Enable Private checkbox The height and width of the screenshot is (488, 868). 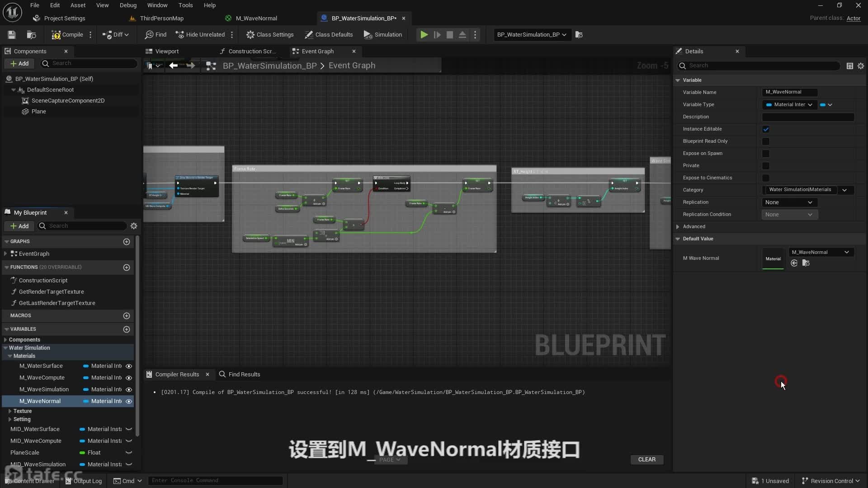pos(766,166)
